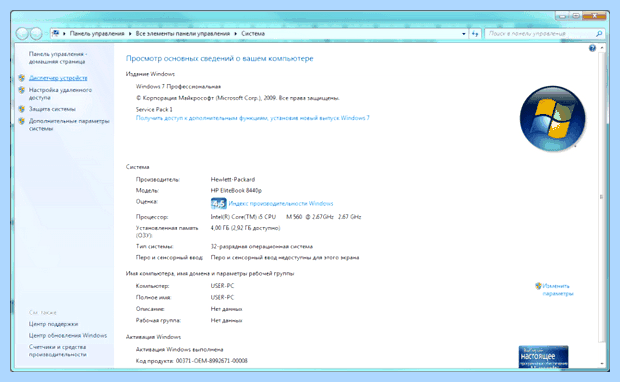The height and width of the screenshot is (382, 620).
Task: Select the Windows 7 Профессиональная edition text
Action: [x=178, y=86]
